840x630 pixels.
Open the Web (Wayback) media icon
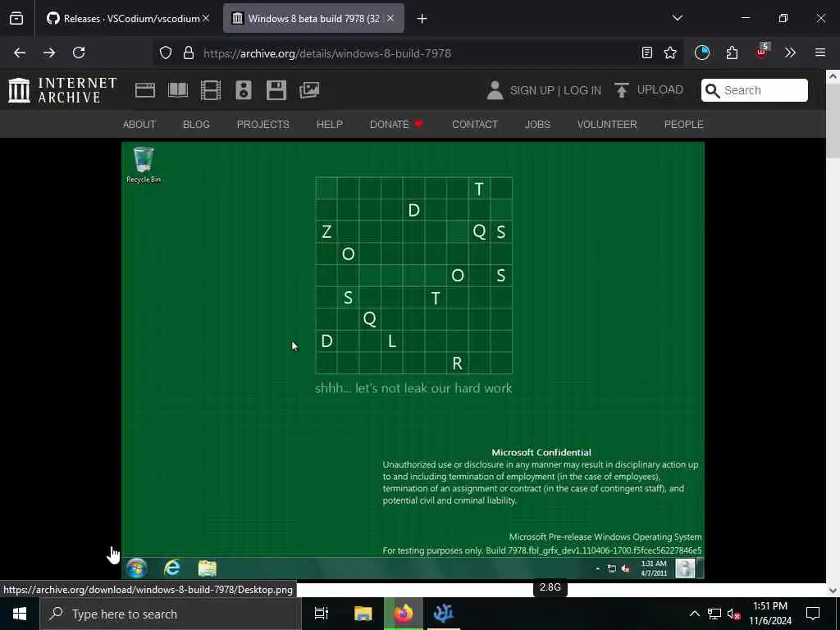tap(144, 90)
